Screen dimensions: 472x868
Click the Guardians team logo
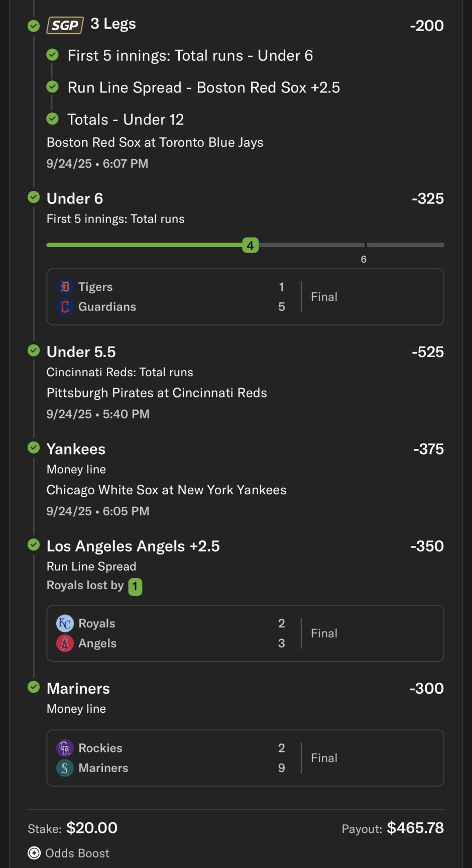pyautogui.click(x=65, y=306)
